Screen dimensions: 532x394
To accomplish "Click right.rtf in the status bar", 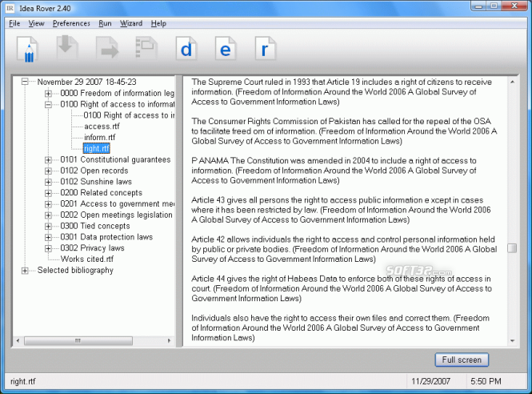I will coord(23,381).
